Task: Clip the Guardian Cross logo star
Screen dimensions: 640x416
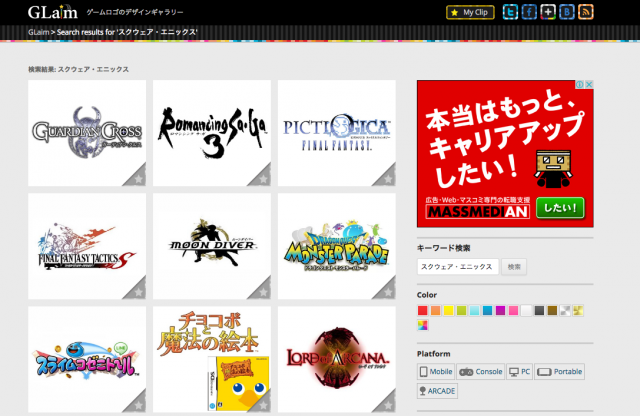Action: click(137, 178)
